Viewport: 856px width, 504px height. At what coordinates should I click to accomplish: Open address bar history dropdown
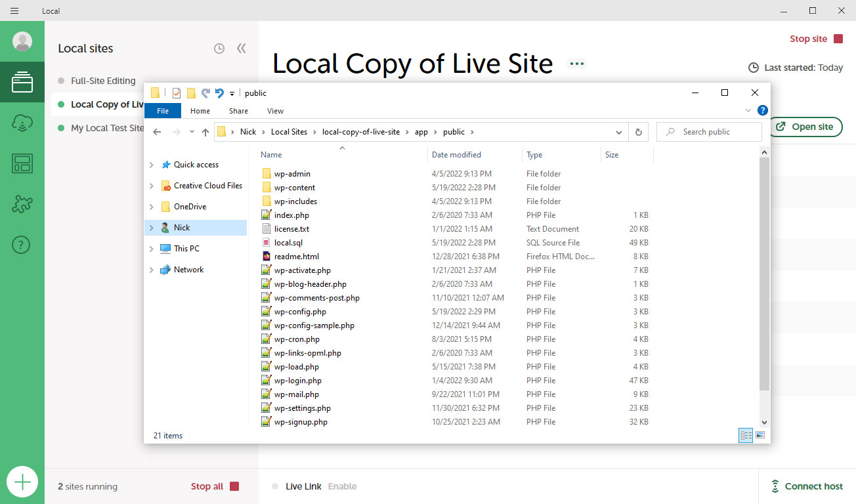619,132
